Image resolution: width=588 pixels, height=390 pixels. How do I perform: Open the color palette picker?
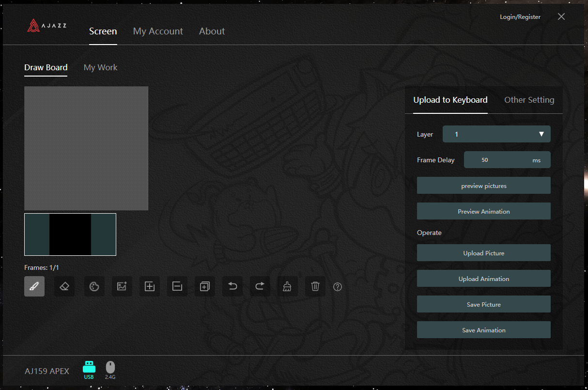pos(94,286)
